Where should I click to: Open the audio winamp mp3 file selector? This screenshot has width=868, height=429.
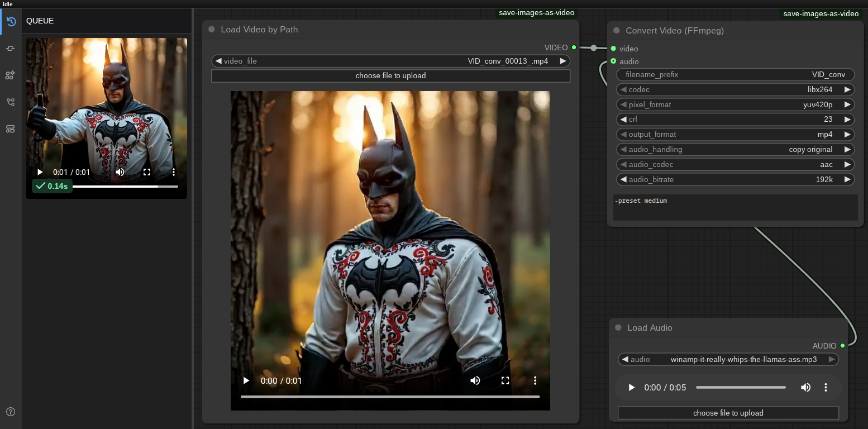click(728, 359)
